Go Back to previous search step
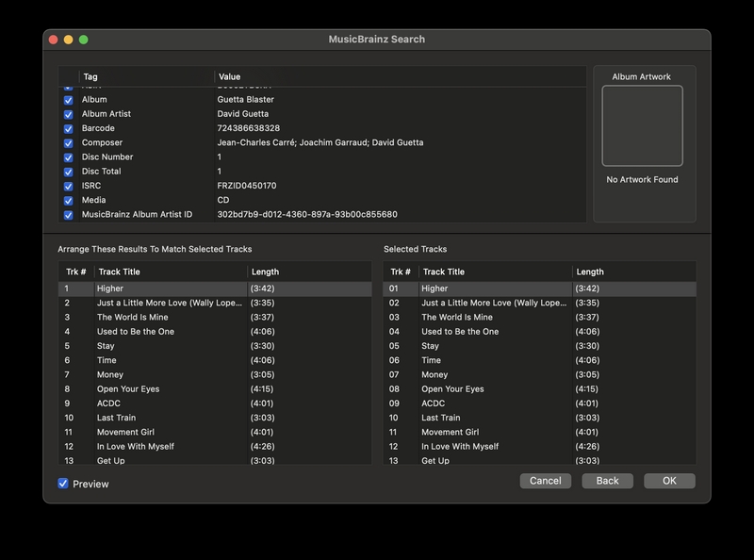 coord(607,481)
